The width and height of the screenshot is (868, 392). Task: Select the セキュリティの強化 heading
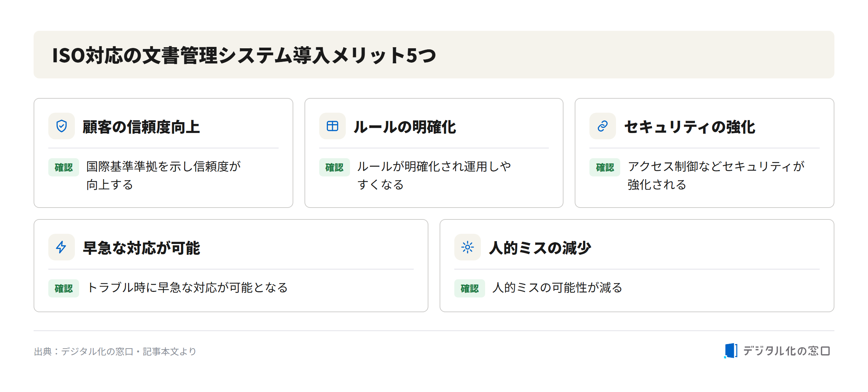pyautogui.click(x=689, y=127)
